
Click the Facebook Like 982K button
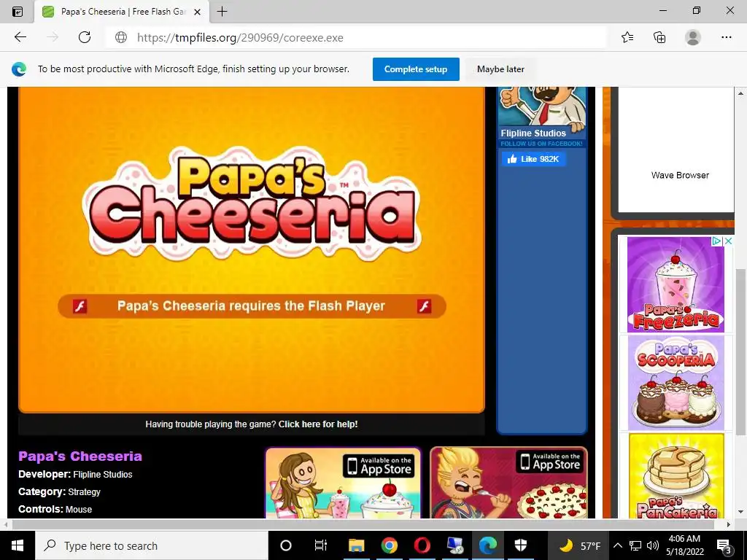coord(533,159)
